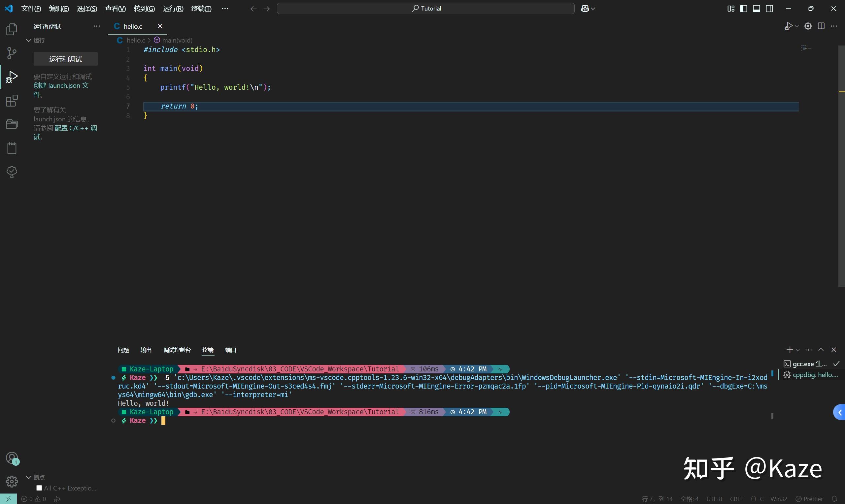The image size is (845, 504).
Task: Open the debug settings gear icon
Action: pyautogui.click(x=808, y=26)
